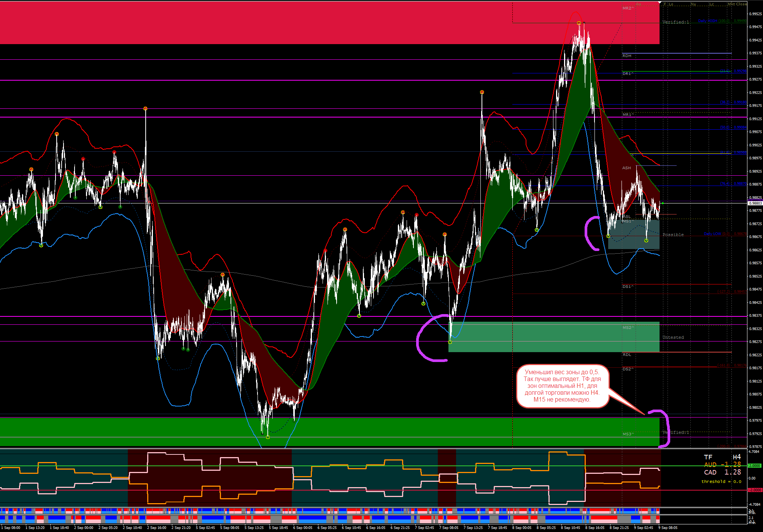The image size is (763, 532).
Task: Click the threshold = 0.0 label
Action: point(721,481)
